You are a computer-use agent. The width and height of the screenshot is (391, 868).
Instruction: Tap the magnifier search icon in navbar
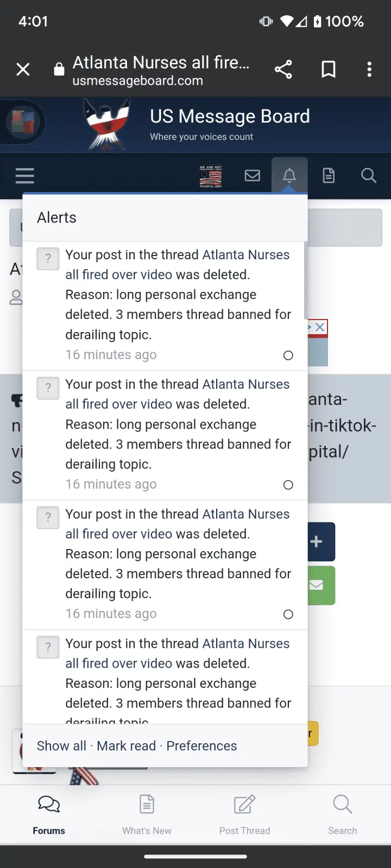(x=369, y=176)
